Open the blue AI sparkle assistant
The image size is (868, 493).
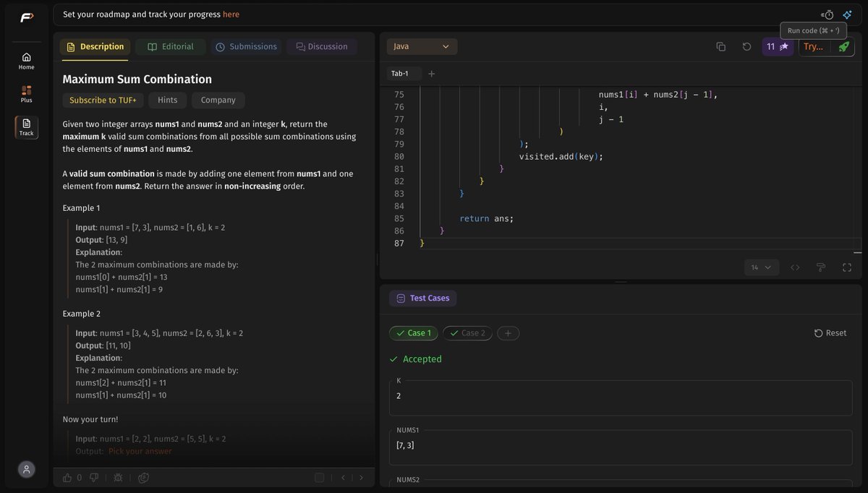847,14
